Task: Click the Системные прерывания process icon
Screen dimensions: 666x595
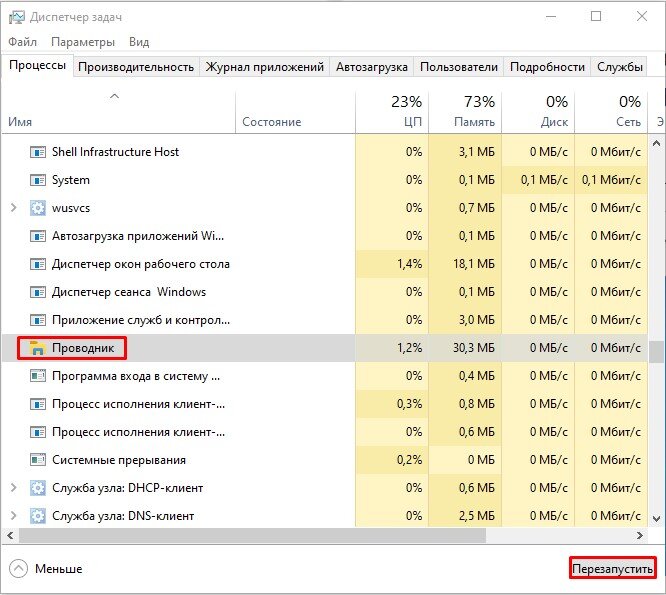Action: pos(38,460)
